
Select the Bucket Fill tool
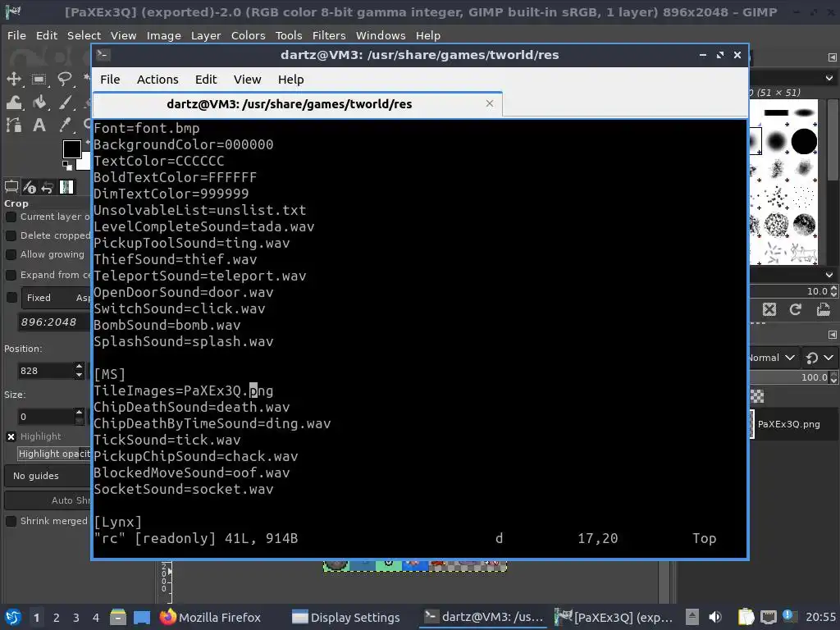click(x=39, y=103)
